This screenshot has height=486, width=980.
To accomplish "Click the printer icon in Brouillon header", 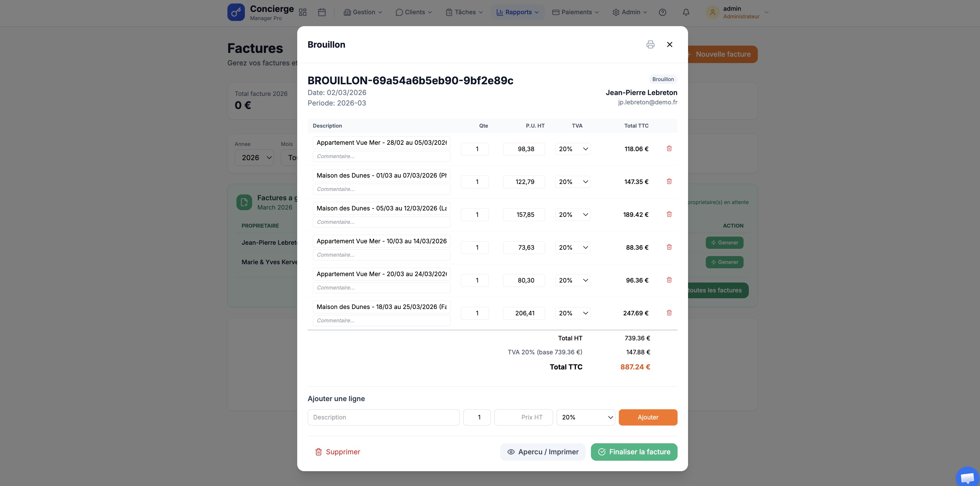I will (650, 44).
